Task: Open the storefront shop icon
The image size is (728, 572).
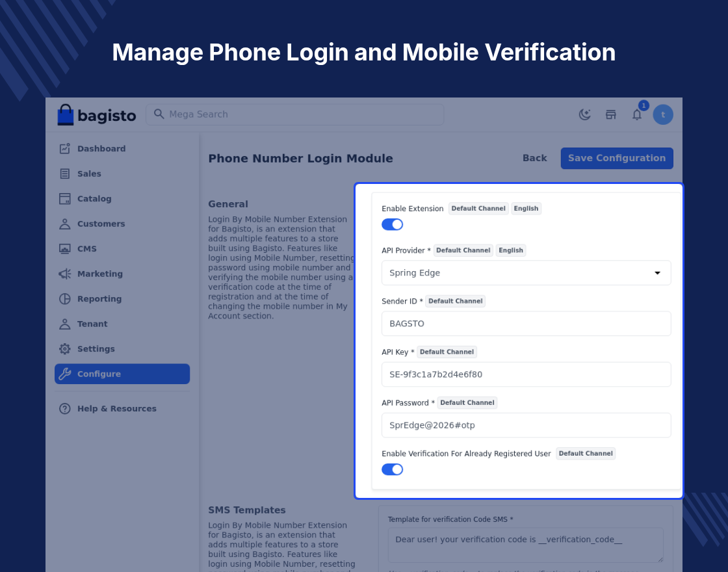Action: click(610, 114)
